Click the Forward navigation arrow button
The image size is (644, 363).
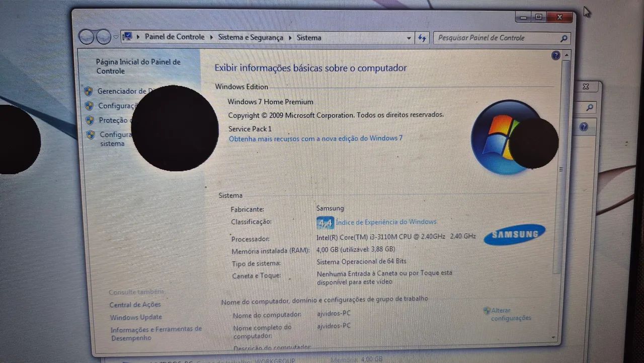[x=104, y=37]
